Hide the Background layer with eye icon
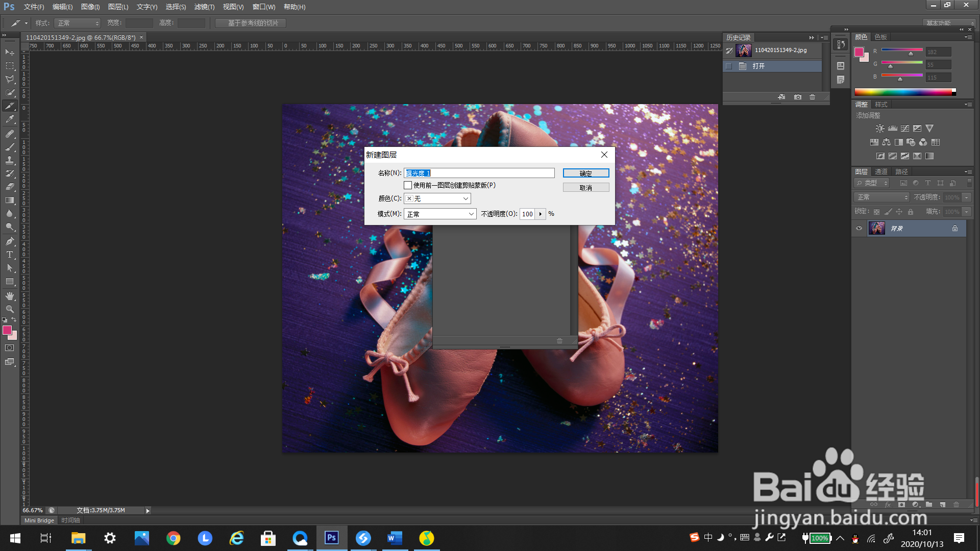Image resolution: width=980 pixels, height=551 pixels. (859, 228)
